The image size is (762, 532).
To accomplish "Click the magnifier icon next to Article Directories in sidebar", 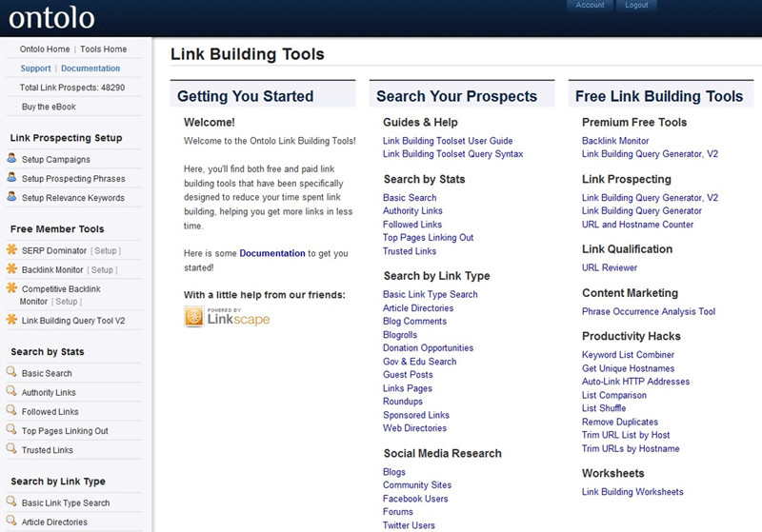I will 11,522.
